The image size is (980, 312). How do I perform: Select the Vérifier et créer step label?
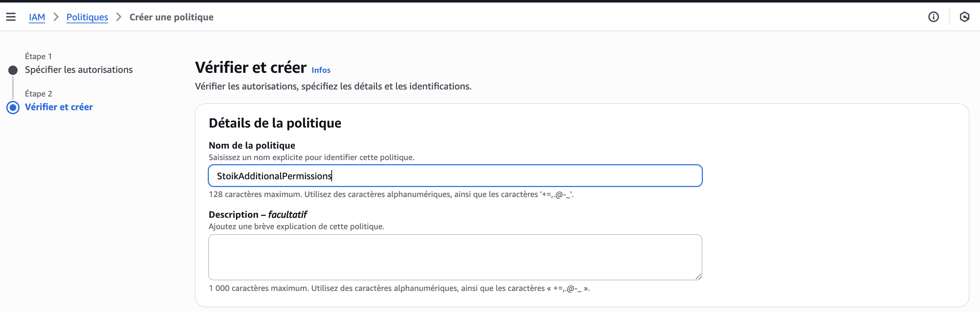pos(59,107)
